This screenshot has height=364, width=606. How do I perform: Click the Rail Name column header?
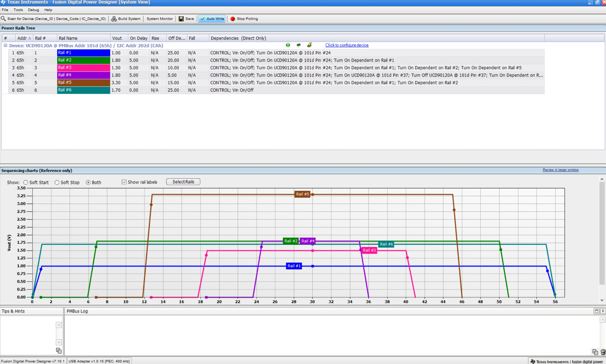(84, 38)
